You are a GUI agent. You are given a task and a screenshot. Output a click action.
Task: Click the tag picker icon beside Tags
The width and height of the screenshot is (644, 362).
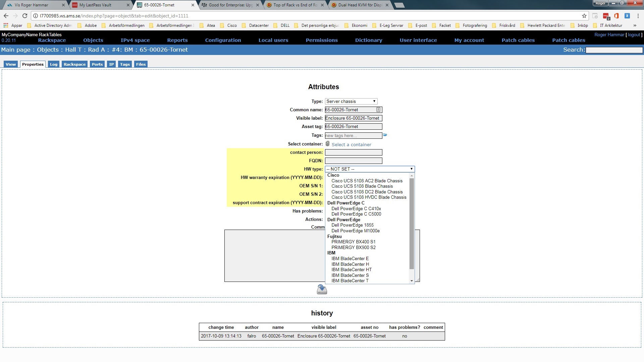click(x=385, y=135)
